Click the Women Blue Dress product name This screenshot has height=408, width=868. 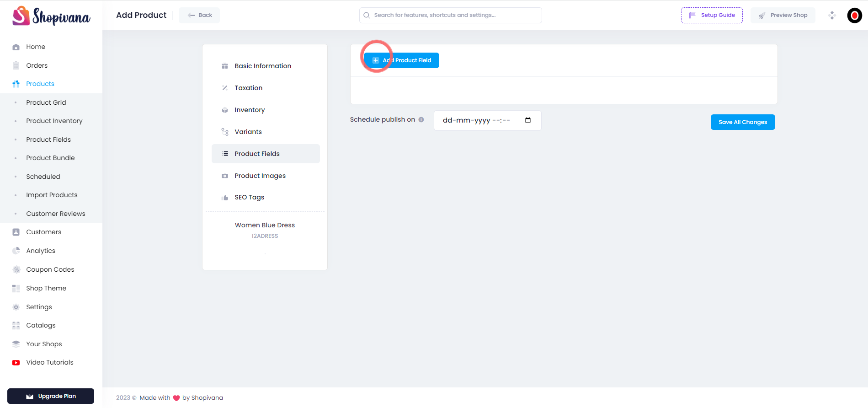pyautogui.click(x=265, y=225)
